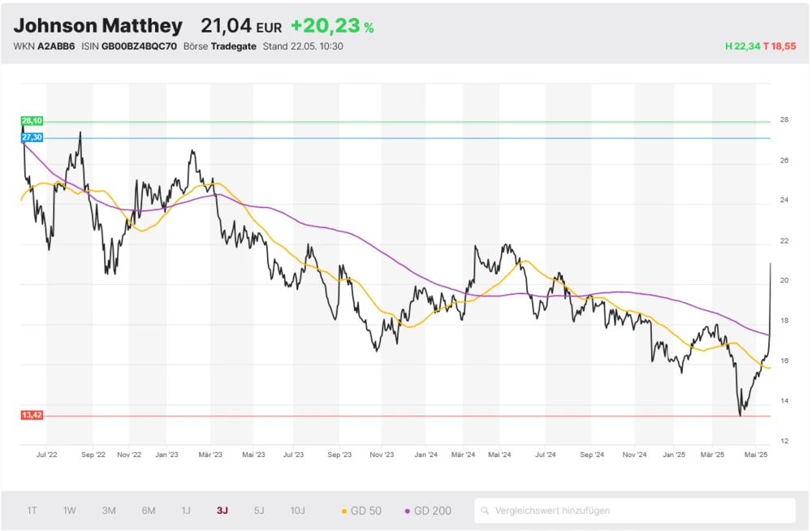Screen dimensions: 812x531
Task: Click the orange GD 50 color dot
Action: [x=344, y=512]
